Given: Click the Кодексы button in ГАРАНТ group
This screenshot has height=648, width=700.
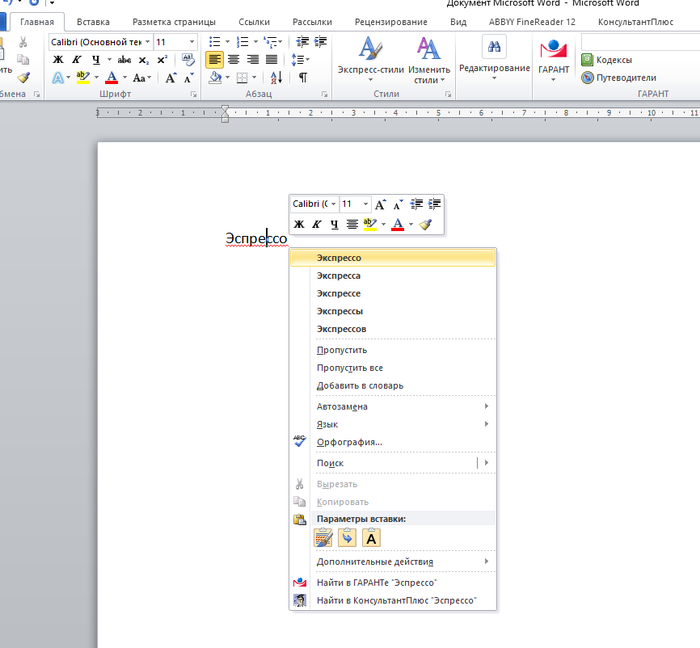Looking at the screenshot, I should (x=613, y=60).
